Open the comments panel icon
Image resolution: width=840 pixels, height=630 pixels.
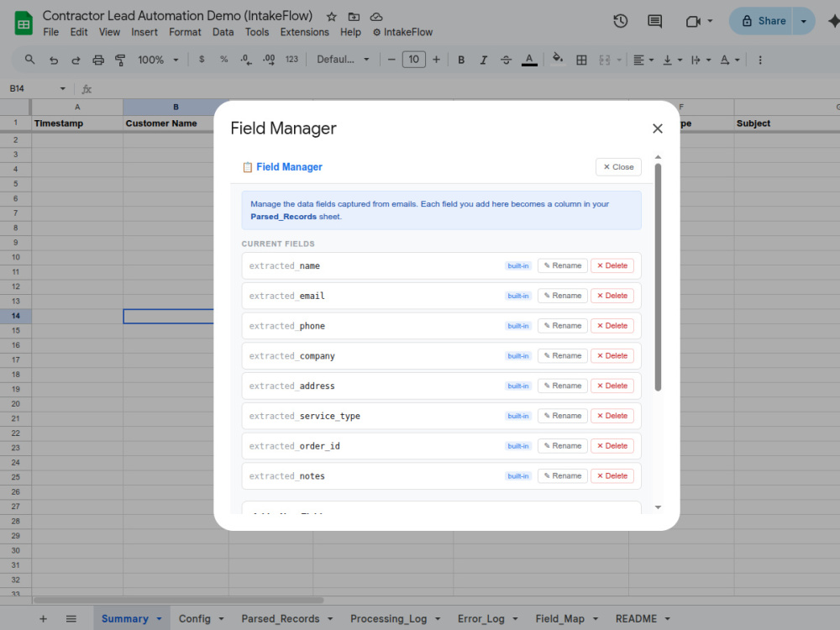(654, 21)
